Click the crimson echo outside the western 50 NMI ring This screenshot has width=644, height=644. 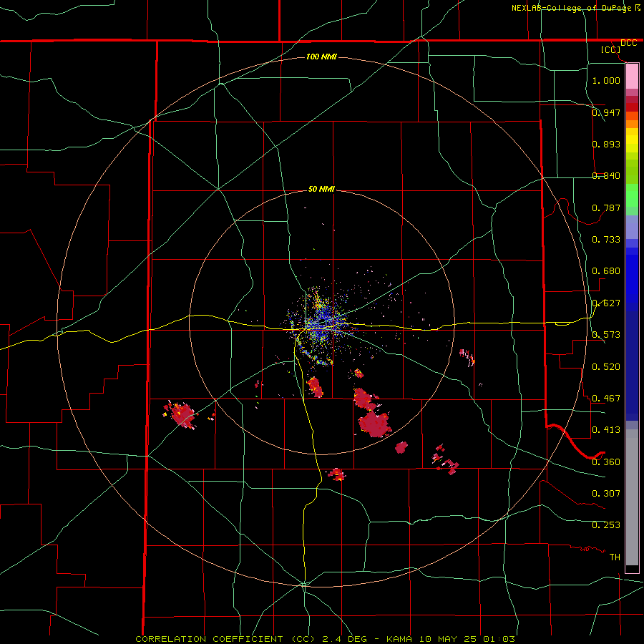pyautogui.click(x=181, y=415)
